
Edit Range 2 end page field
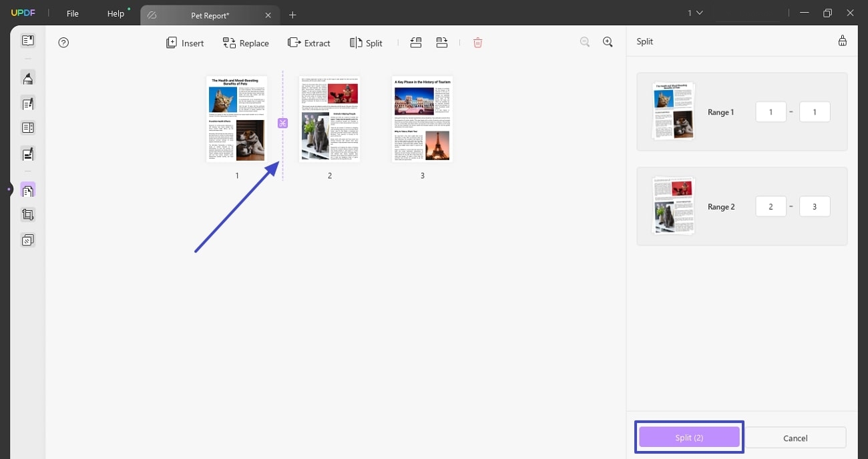(815, 207)
